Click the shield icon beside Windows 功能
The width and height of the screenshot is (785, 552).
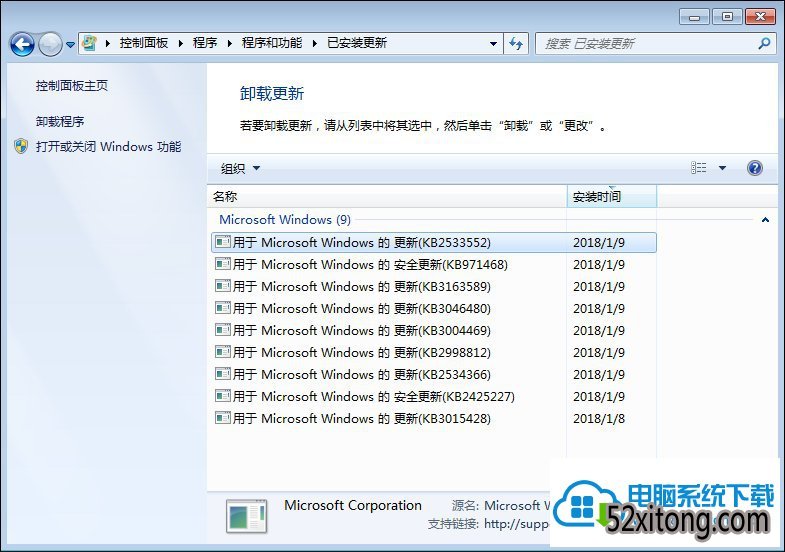[21, 146]
